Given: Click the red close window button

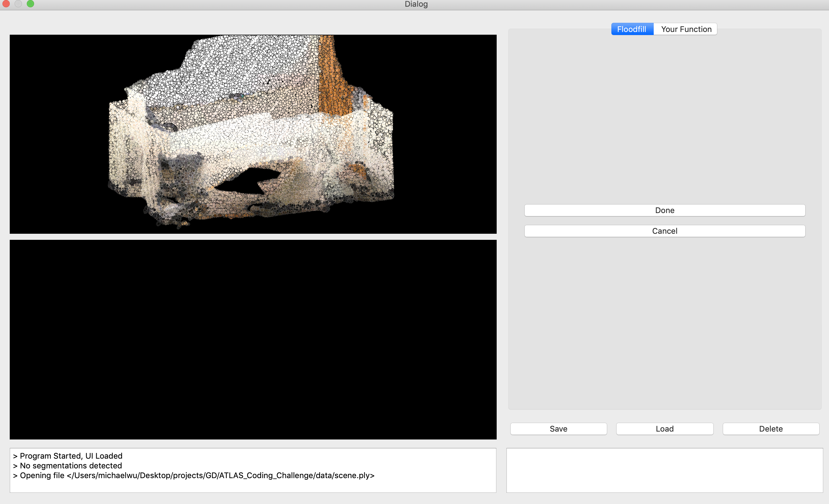Looking at the screenshot, I should tap(6, 4).
